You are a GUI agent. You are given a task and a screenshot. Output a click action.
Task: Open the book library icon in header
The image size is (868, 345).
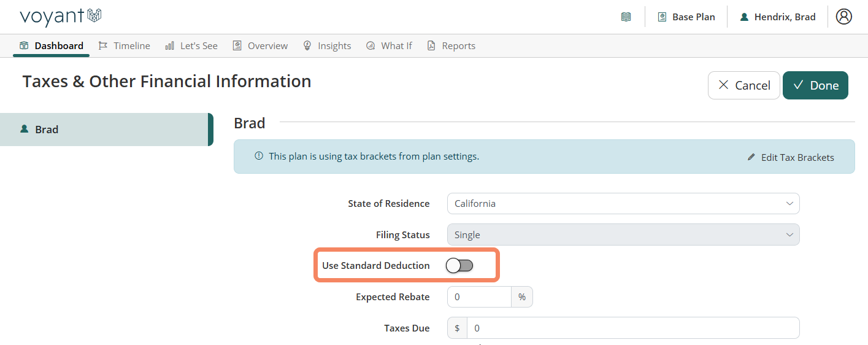coord(626,17)
